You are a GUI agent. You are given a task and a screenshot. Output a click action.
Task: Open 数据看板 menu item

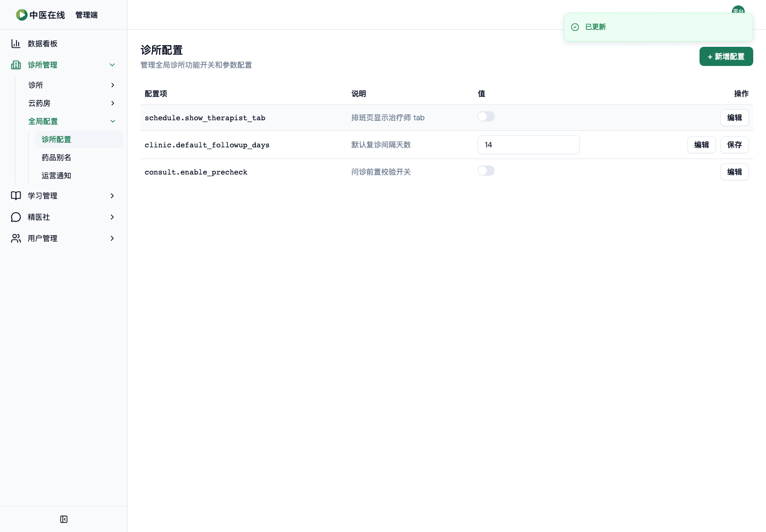[x=64, y=44]
